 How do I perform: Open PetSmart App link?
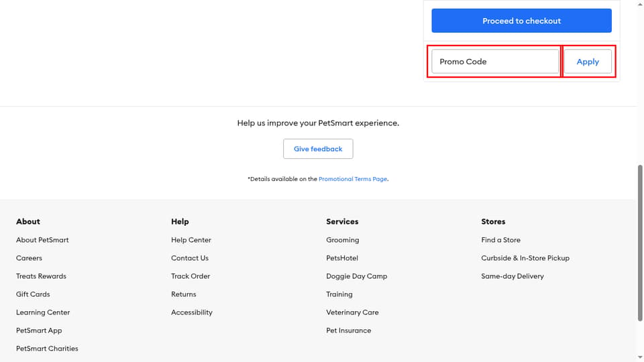[39, 330]
